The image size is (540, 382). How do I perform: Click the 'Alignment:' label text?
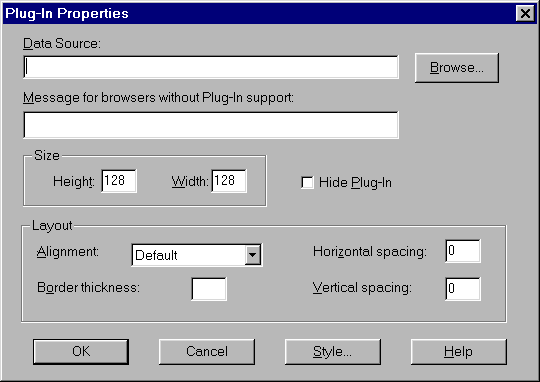point(68,252)
